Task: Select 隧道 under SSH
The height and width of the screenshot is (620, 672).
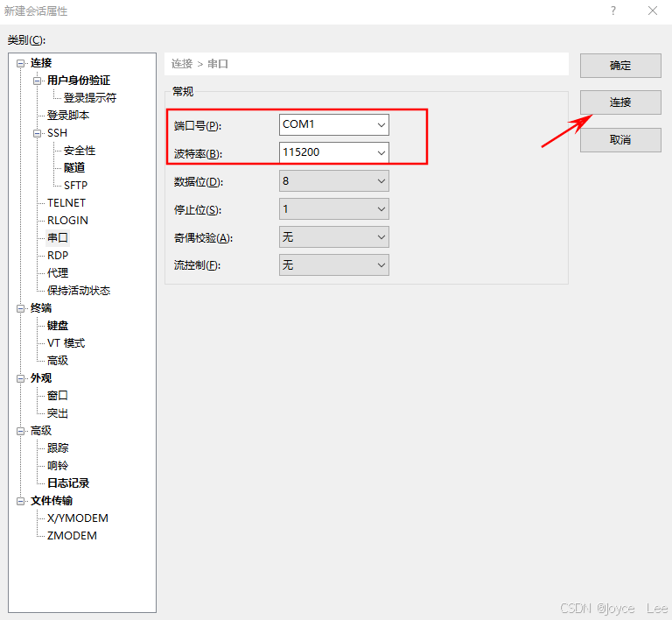Action: [x=74, y=167]
